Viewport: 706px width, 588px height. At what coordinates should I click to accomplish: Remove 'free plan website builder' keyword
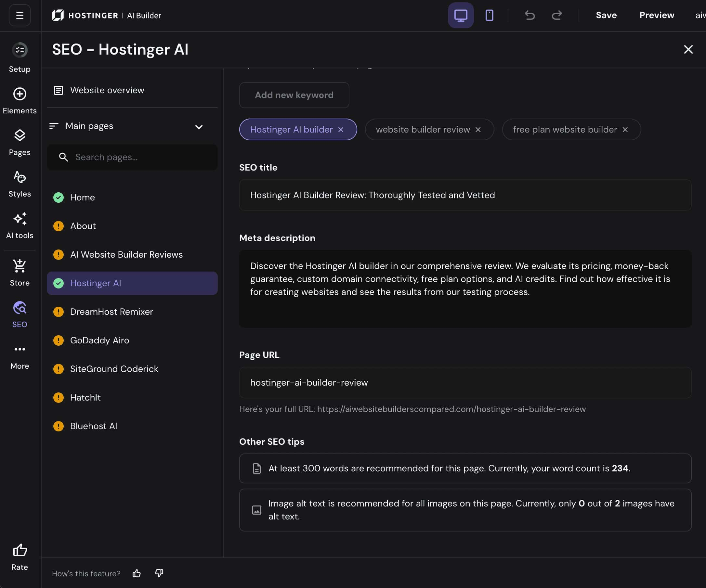pyautogui.click(x=625, y=130)
